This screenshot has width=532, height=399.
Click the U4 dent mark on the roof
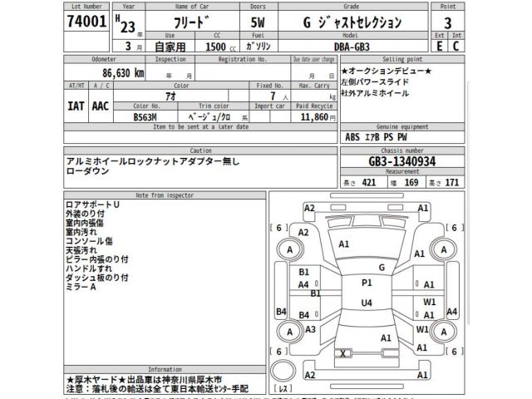366,303
